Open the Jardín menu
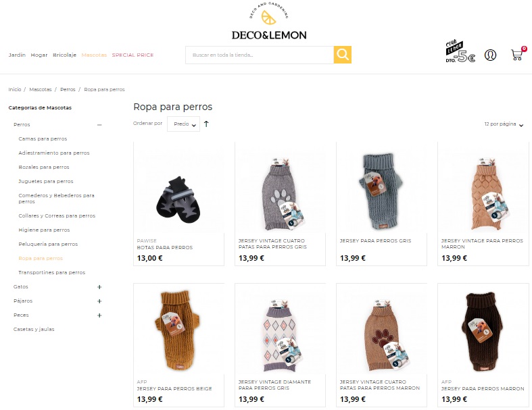 [17, 55]
